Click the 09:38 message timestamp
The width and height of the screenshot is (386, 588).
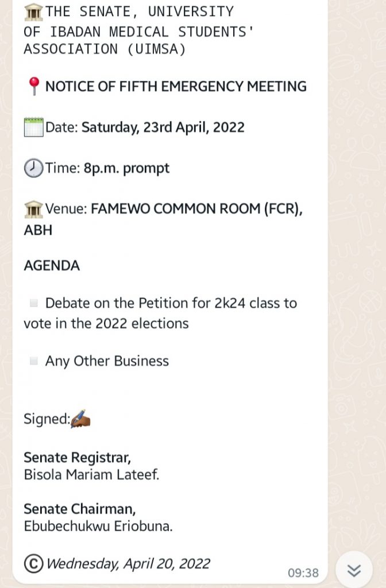click(303, 572)
